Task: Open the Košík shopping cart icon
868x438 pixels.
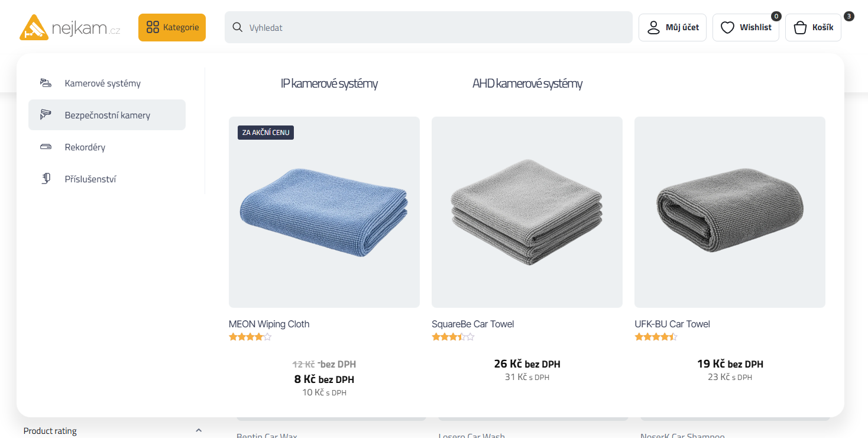Action: (x=800, y=27)
